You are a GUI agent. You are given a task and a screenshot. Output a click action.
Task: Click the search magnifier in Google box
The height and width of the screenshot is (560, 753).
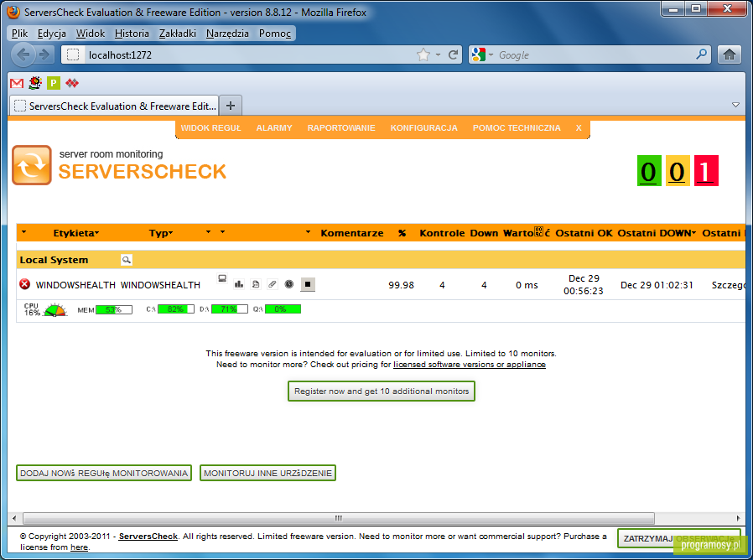(x=701, y=54)
